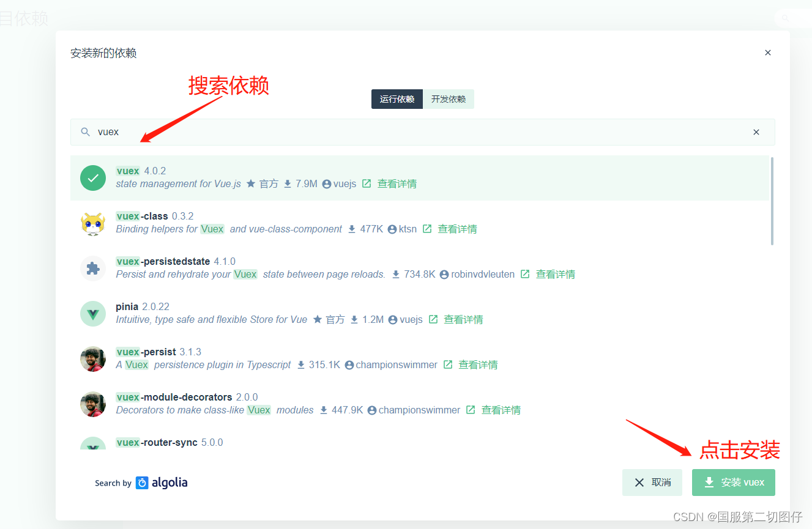Click the download icon beside 734.8K
This screenshot has width=812, height=529.
point(396,274)
